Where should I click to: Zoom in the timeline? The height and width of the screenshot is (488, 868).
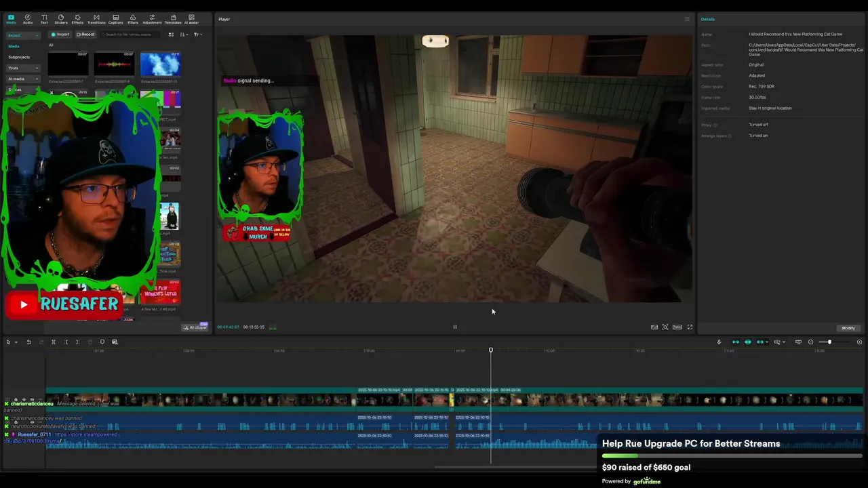point(859,342)
